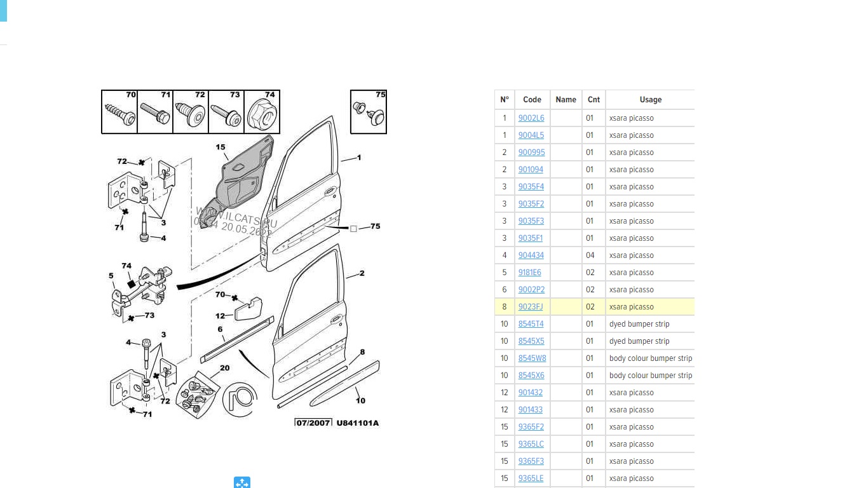Screen dimensions: 868x488
Task: Click the "Cnt" column header
Action: click(593, 100)
